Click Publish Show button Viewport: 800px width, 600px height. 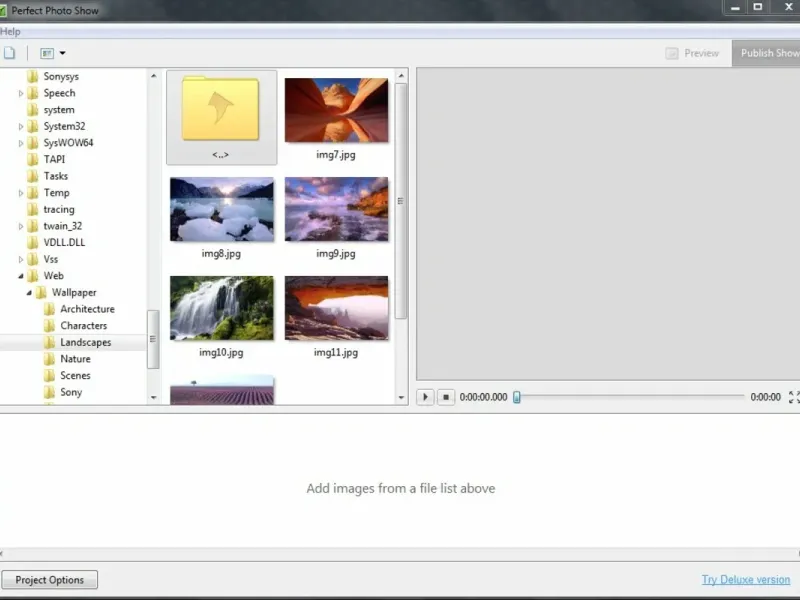[768, 53]
